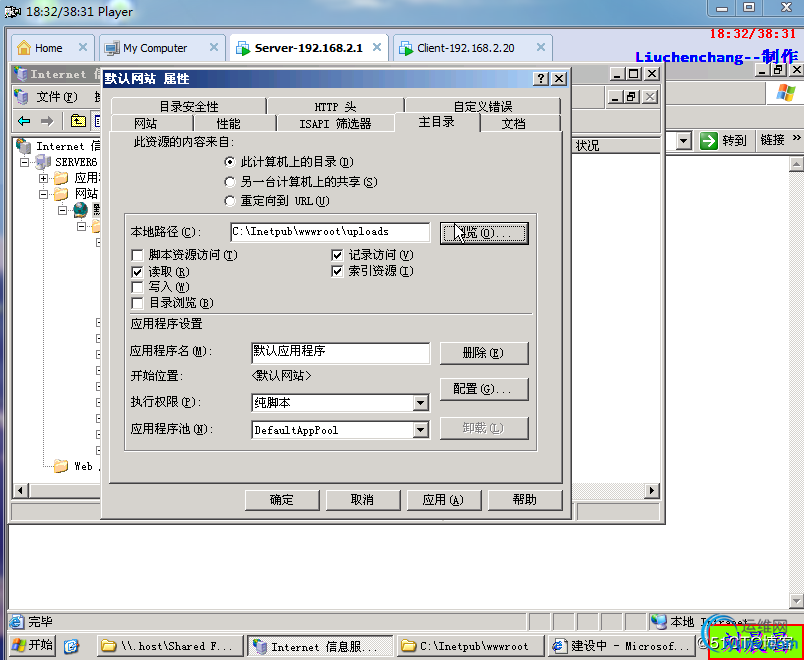Select the SERVER6 computer icon
The height and width of the screenshot is (660, 804).
pyautogui.click(x=43, y=162)
